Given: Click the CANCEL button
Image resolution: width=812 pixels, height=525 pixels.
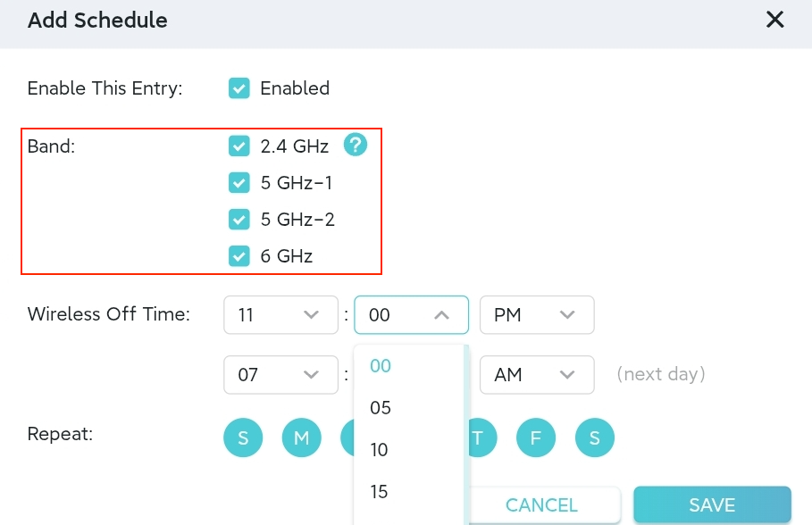Looking at the screenshot, I should point(540,504).
